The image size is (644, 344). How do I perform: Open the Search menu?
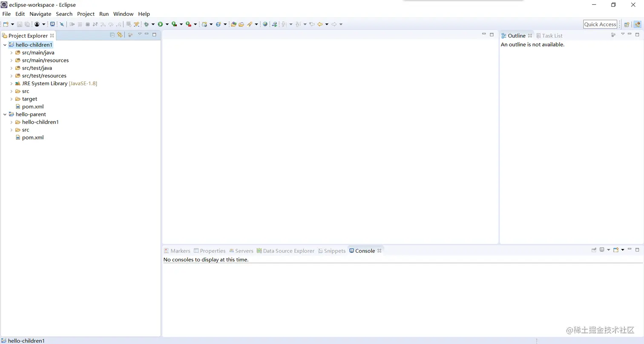click(64, 14)
